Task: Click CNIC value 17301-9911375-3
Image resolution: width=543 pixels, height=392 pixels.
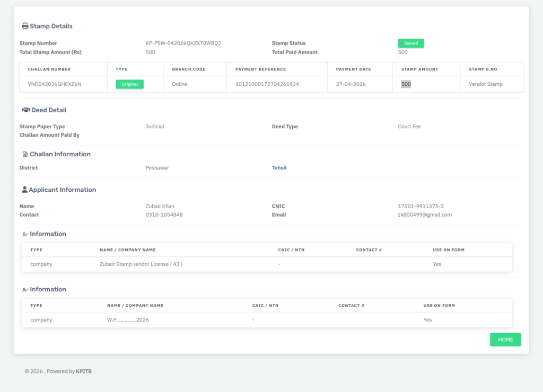Action: [x=421, y=206]
